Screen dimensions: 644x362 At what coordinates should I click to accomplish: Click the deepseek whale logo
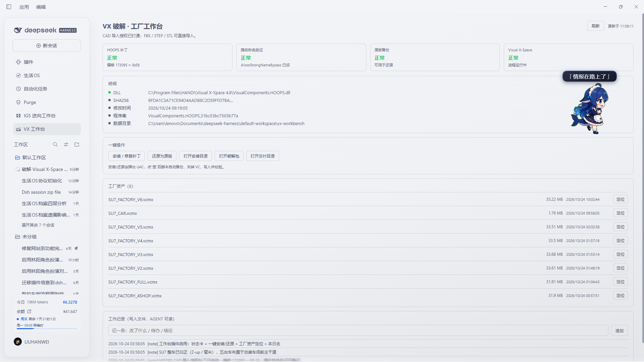coord(18,30)
